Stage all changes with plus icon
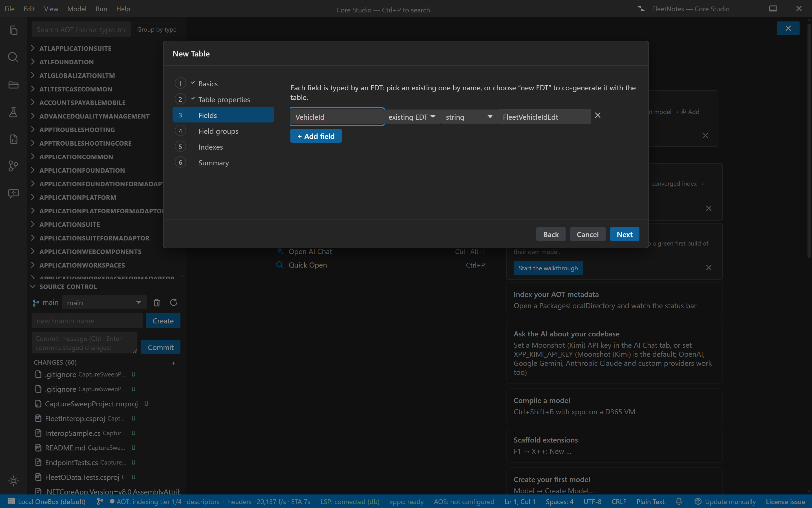Viewport: 812px width, 508px height. click(173, 363)
